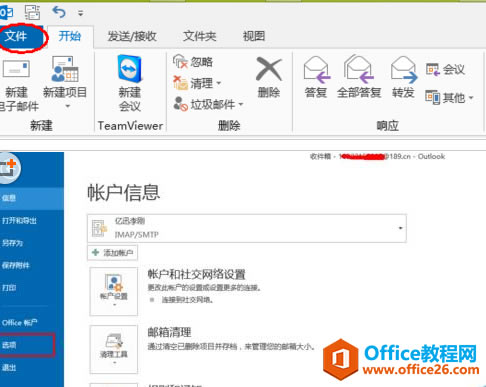This screenshot has height=387, width=486.
Task: Click the Add Account (添加帐户) button
Action: click(113, 253)
